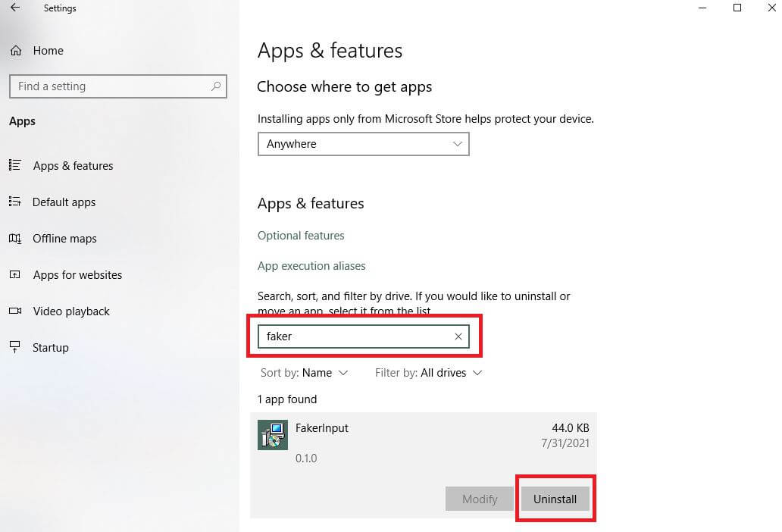
Task: Click the FakerInput installer icon
Action: tap(272, 435)
